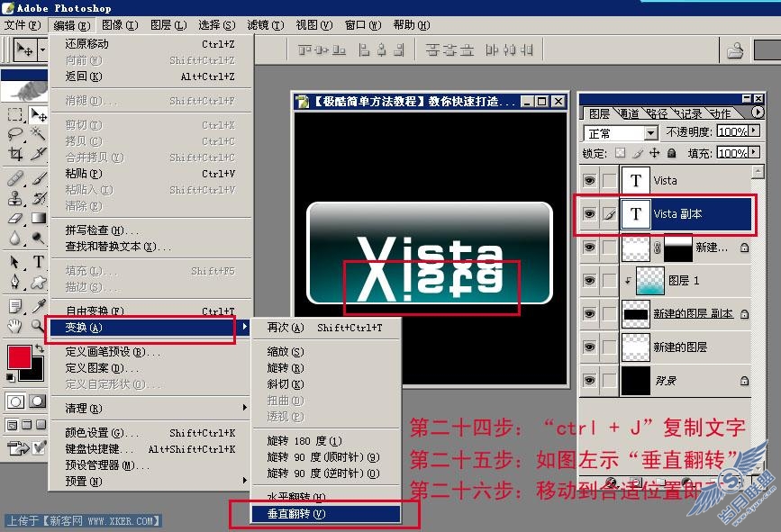Switch to the 动作 tab
Viewport: 781px width, 532px height.
721,114
